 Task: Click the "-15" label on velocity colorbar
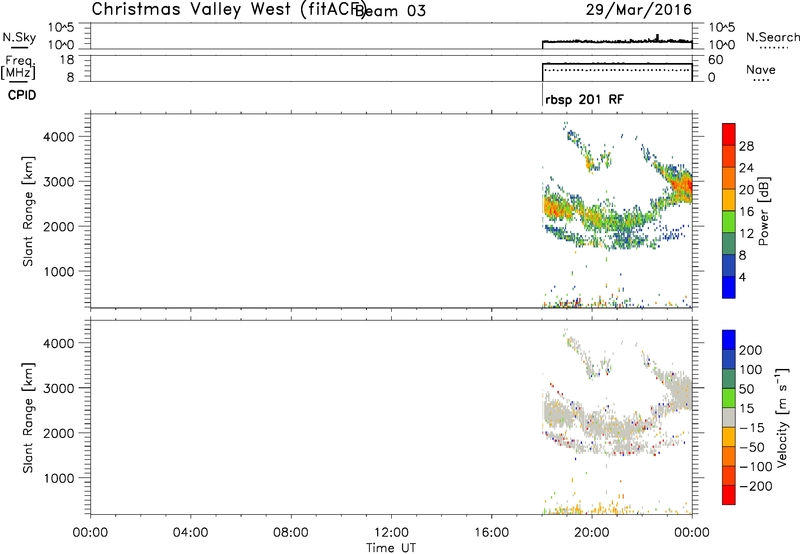point(752,427)
